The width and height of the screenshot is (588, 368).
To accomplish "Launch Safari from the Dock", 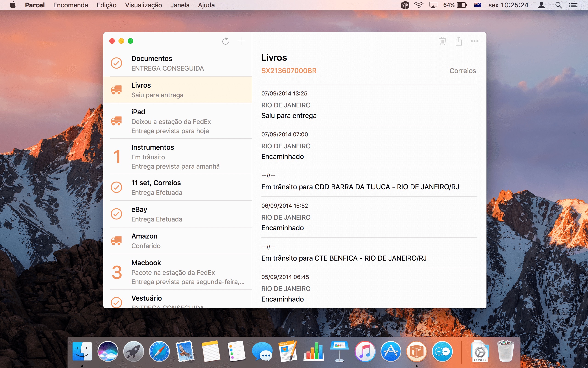I will (x=159, y=351).
